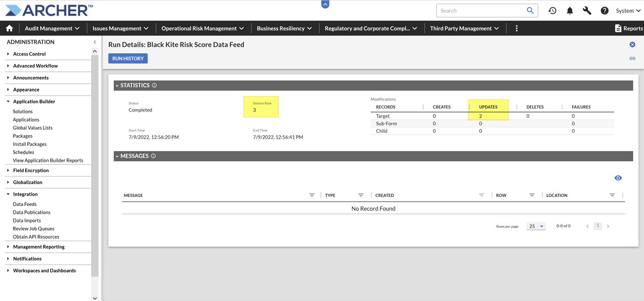The width and height of the screenshot is (644, 301).
Task: Open the navigation overflow dots menu
Action: click(x=517, y=28)
